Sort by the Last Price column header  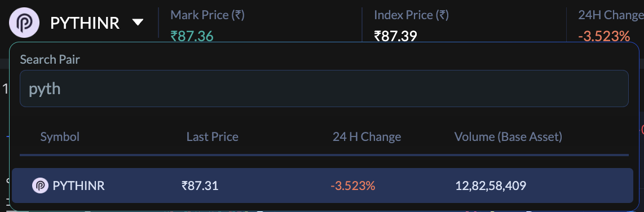coord(213,136)
